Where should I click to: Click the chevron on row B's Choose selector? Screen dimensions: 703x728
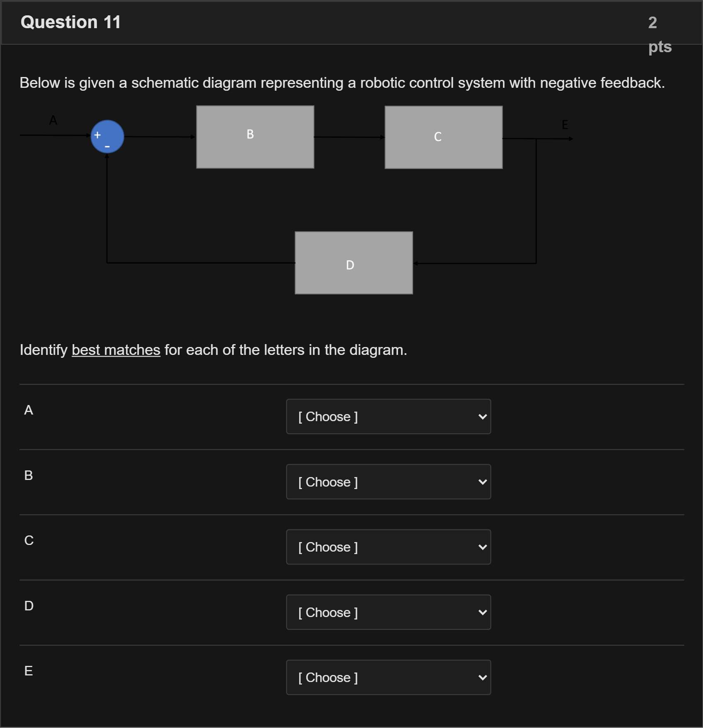482,482
